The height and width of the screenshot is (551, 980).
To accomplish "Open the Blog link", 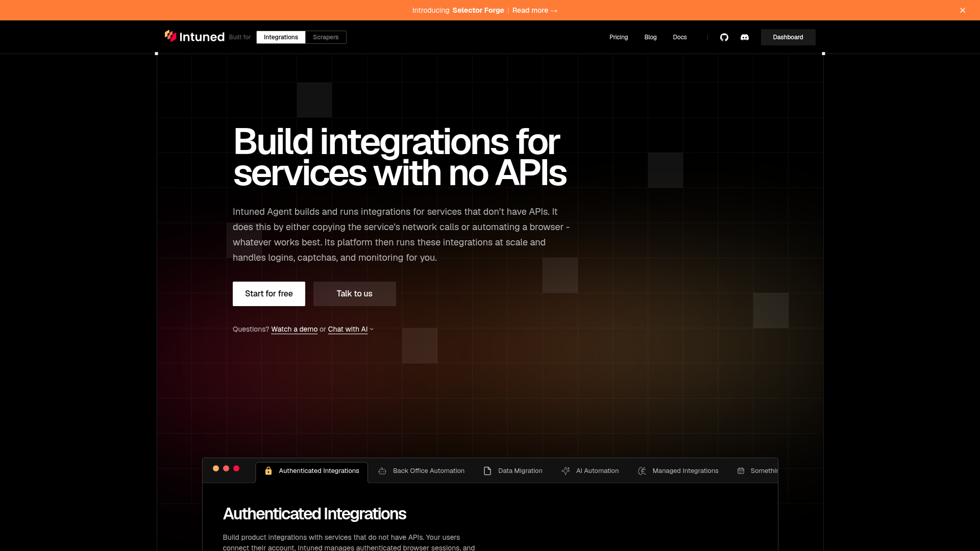I will click(x=650, y=37).
